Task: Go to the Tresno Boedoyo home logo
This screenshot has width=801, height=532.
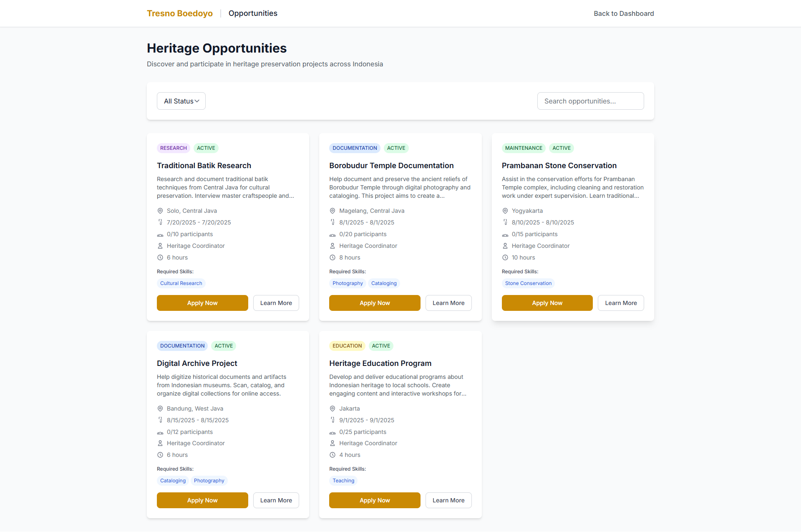Action: pyautogui.click(x=180, y=13)
